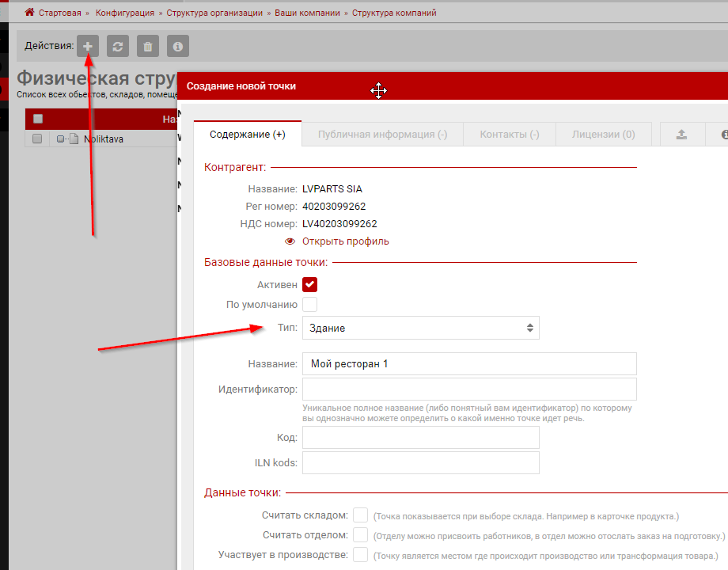Click the empty Идентификатор input field
This screenshot has width=728, height=570.
pos(469,389)
